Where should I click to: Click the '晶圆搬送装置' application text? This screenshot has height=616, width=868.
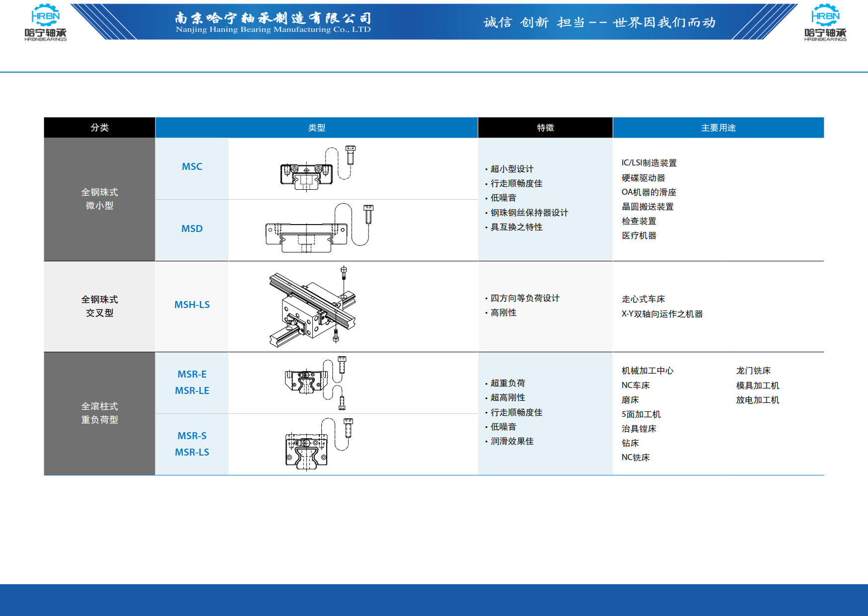[x=648, y=207]
